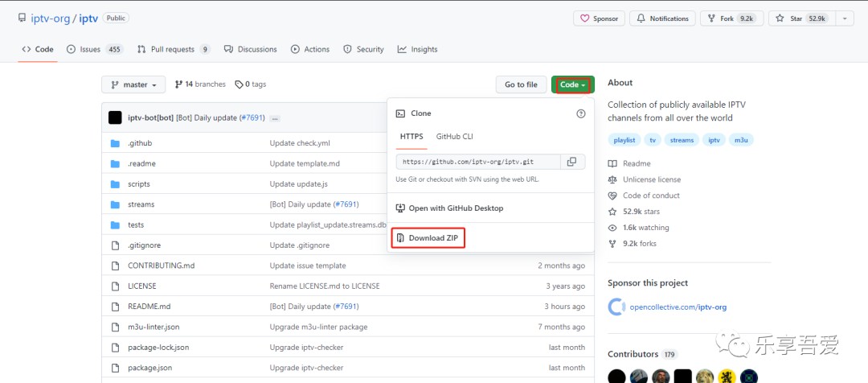Viewport: 868px width, 383px height.
Task: Select the clone URL text field
Action: coord(478,162)
